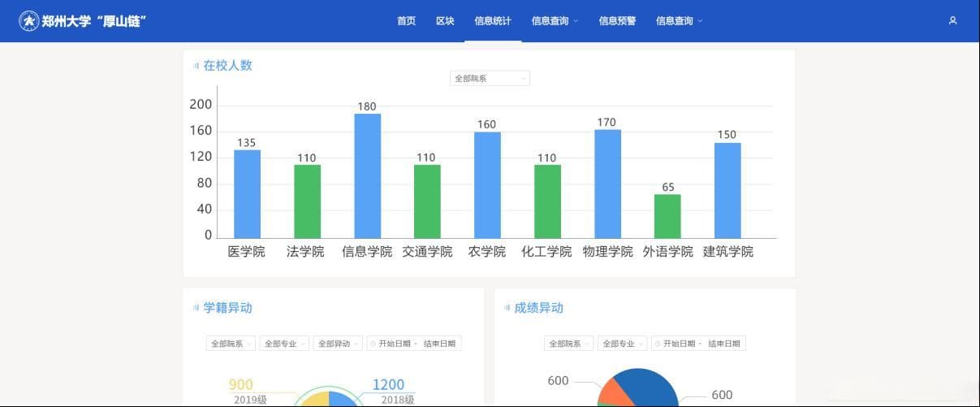980x407 pixels.
Task: Set 开始日期 in 成绩异动 date range
Action: [x=679, y=344]
